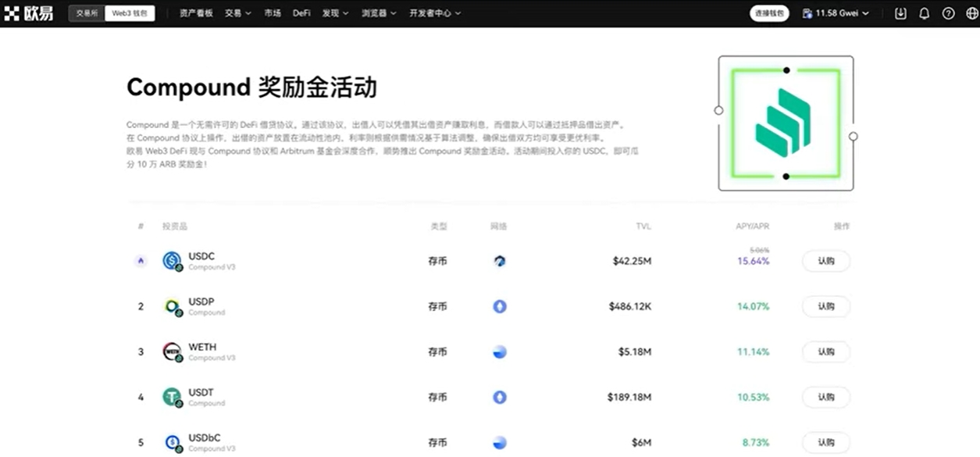Click the 欧易 OKX logo
The width and height of the screenshot is (980, 457).
tap(29, 13)
